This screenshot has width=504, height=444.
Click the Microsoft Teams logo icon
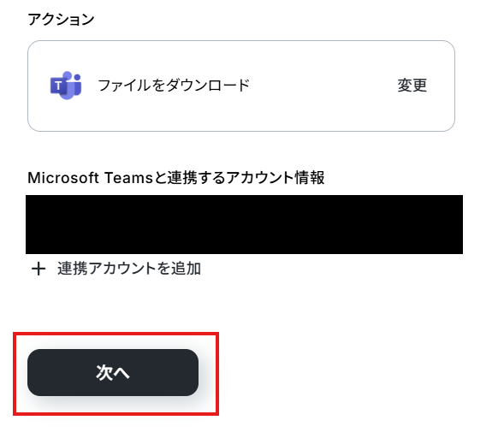point(66,86)
